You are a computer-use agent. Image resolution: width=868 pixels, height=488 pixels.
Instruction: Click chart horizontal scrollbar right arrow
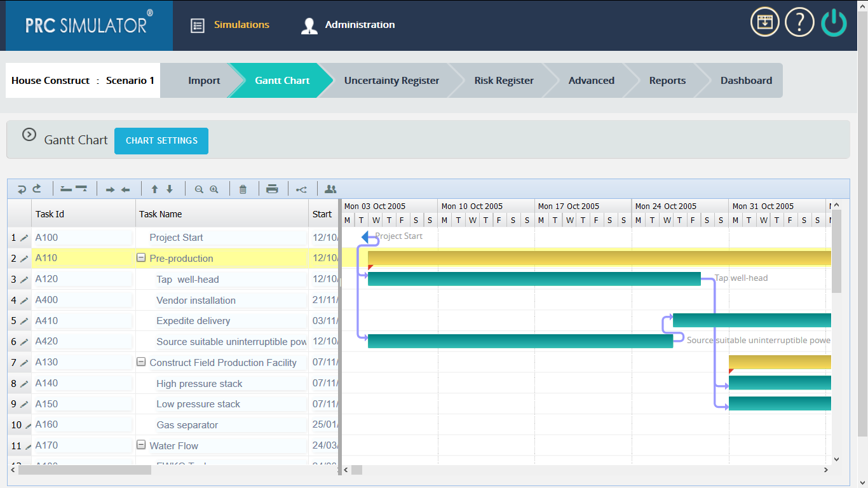click(x=826, y=470)
